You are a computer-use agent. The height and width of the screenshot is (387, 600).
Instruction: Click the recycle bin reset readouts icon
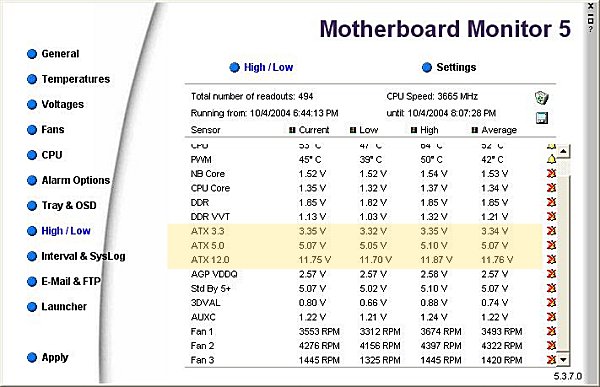pos(541,98)
